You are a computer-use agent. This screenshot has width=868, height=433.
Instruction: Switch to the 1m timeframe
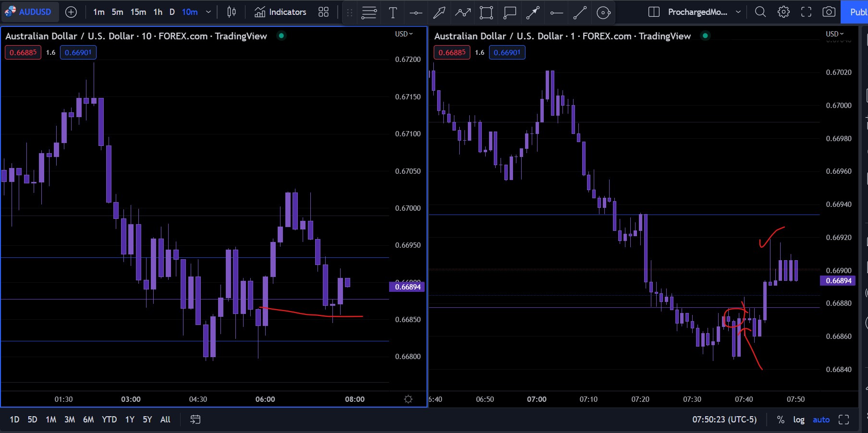pyautogui.click(x=99, y=12)
